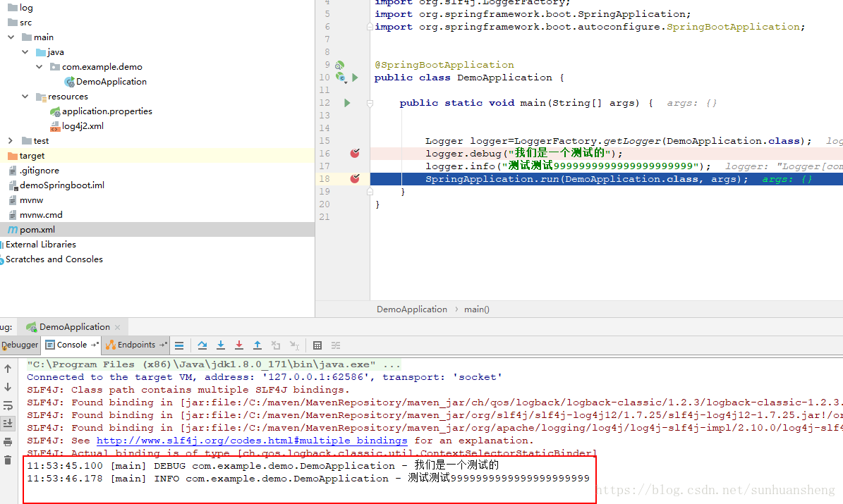The image size is (843, 504).
Task: Place cursor on SpringApplication.run line 18
Action: click(x=586, y=179)
